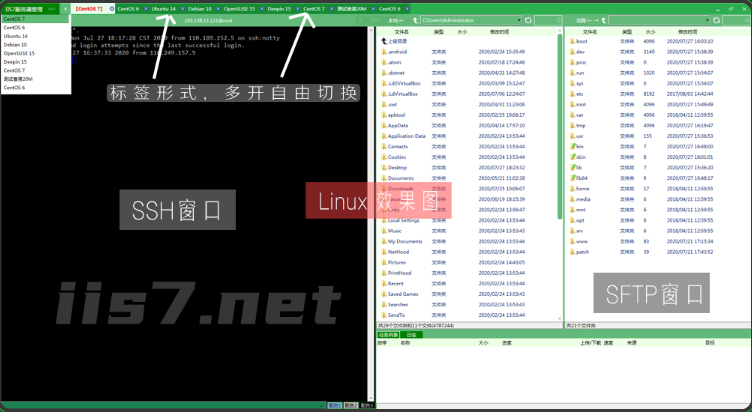The image size is (752, 412).
Task: Click the remote pane refresh icon
Action: pos(717,20)
